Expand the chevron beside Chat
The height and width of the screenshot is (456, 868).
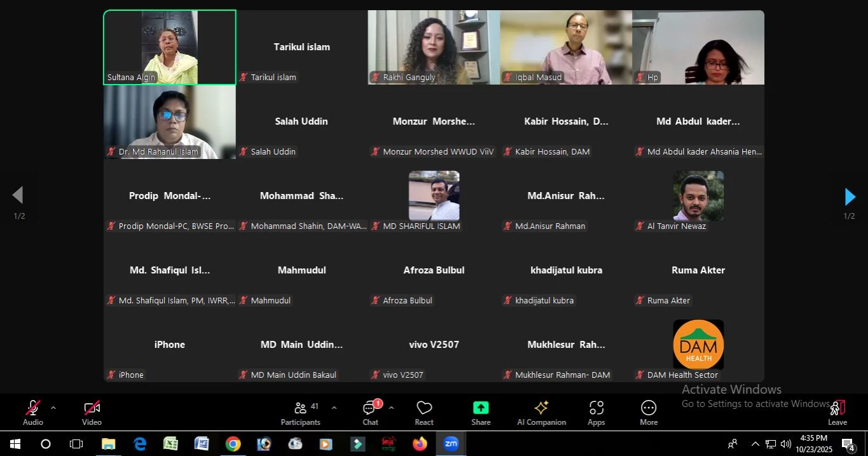(x=391, y=408)
